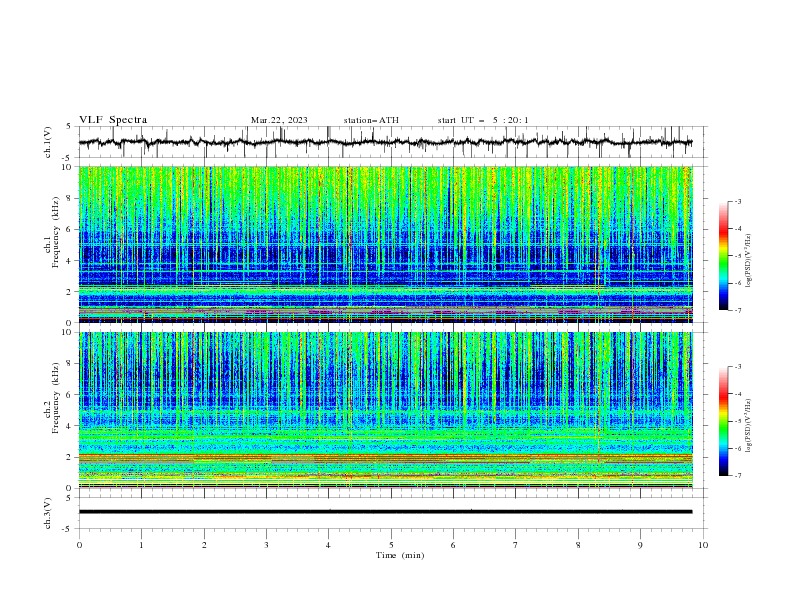The width and height of the screenshot is (792, 612).
Task: Click the ch.2 frequency tick "8"
Action: click(70, 364)
